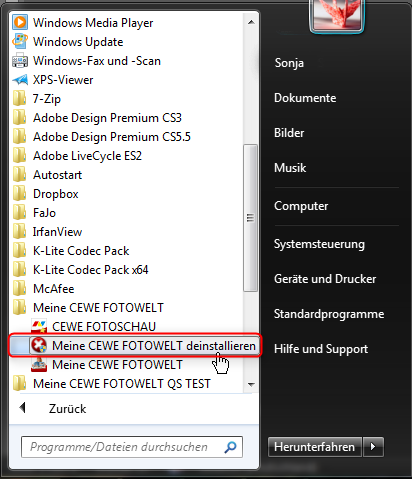Click the program list scrollbar thumb

[x=250, y=218]
